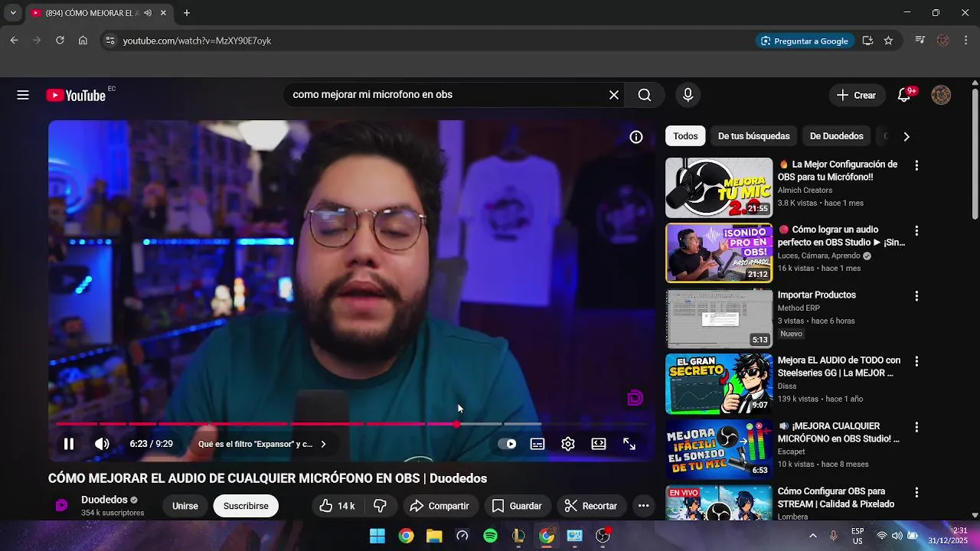The height and width of the screenshot is (551, 980).
Task: Toggle subtitles in the player
Action: [x=537, y=444]
